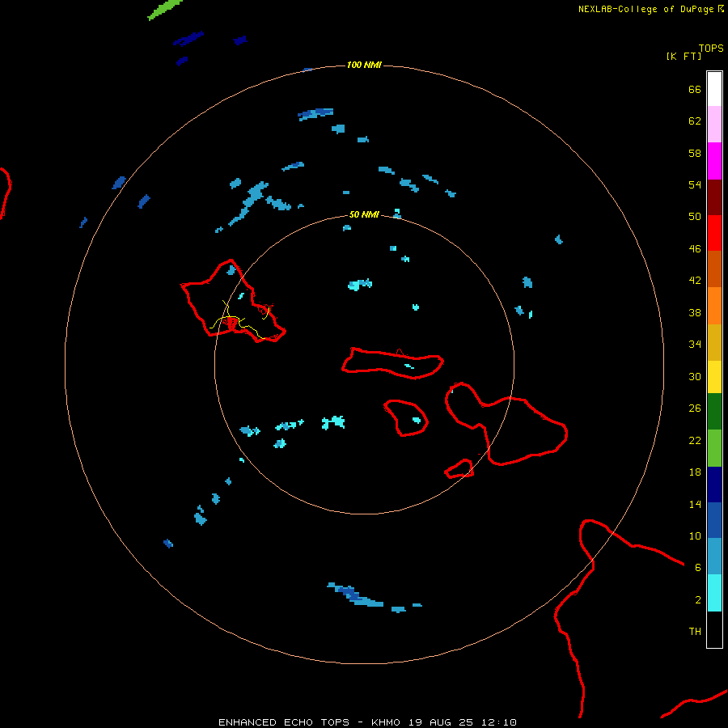The width and height of the screenshot is (728, 728).
Task: Click the '54' legend value
Action: pos(695,184)
